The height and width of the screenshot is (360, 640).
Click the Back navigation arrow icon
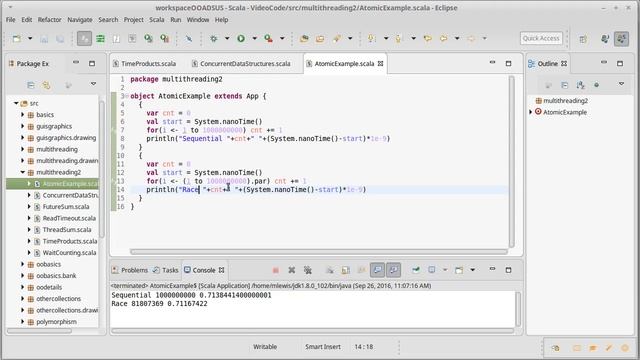click(443, 38)
